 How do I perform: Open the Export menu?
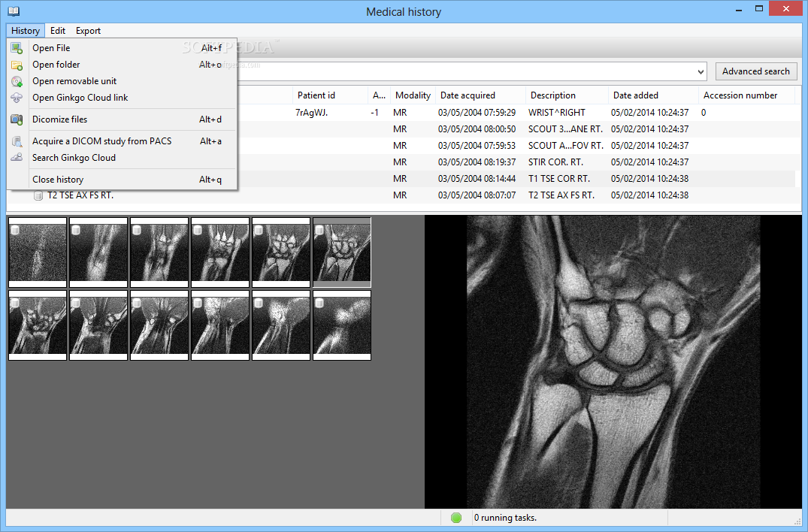click(88, 30)
